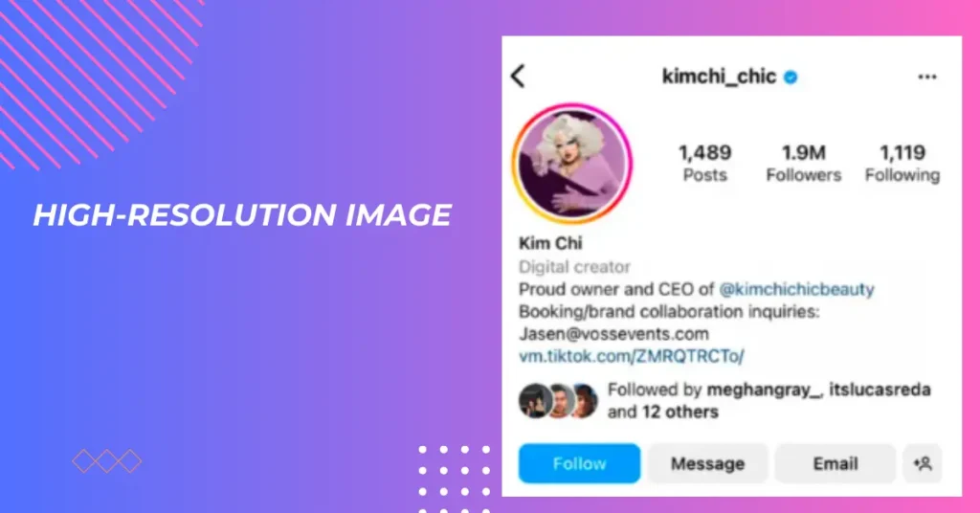Open the @kimchichicbeauty mention link
980x513 pixels.
point(796,289)
